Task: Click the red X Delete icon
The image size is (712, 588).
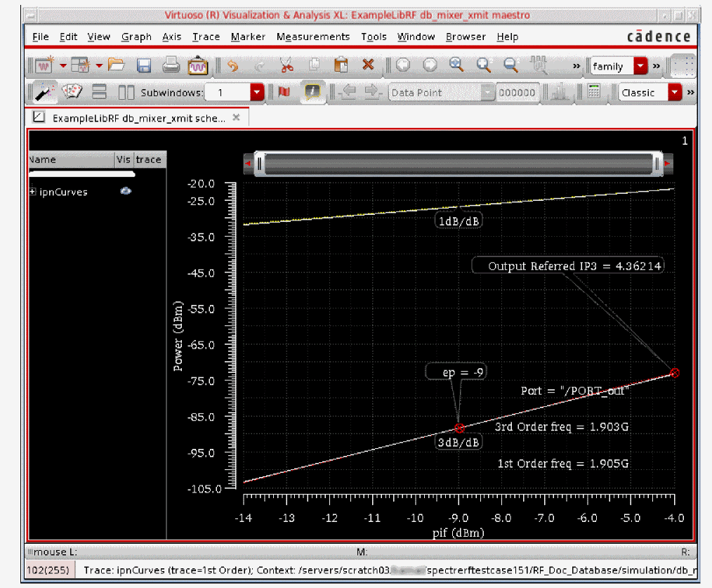Action: coord(367,65)
